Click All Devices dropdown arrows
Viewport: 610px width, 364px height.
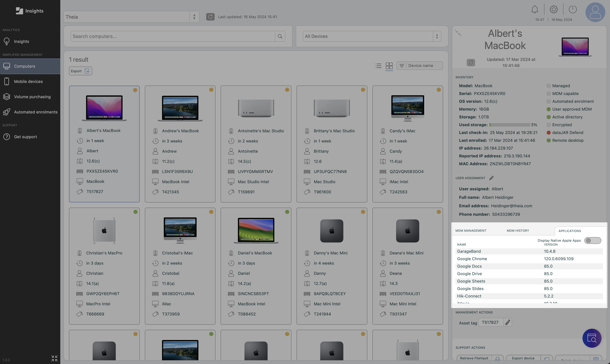[437, 36]
